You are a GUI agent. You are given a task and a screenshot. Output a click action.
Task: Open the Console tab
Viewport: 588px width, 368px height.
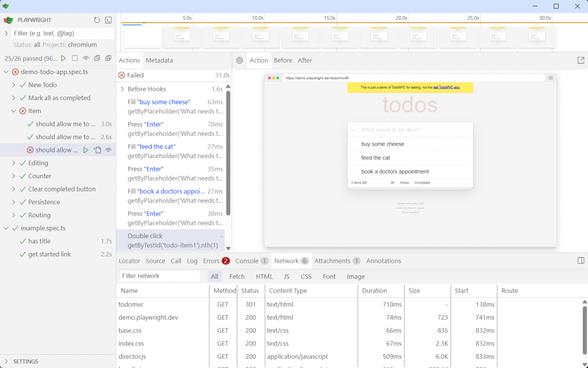[x=252, y=260]
